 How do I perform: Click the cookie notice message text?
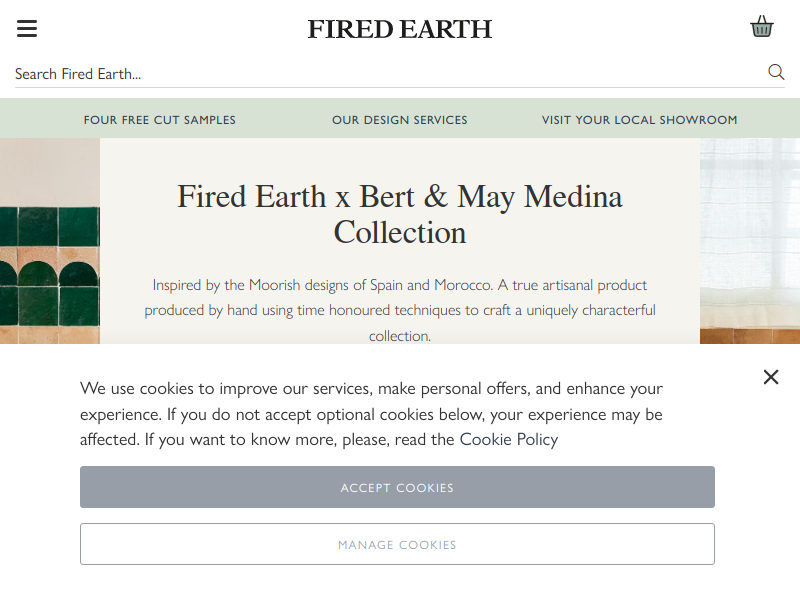371,414
